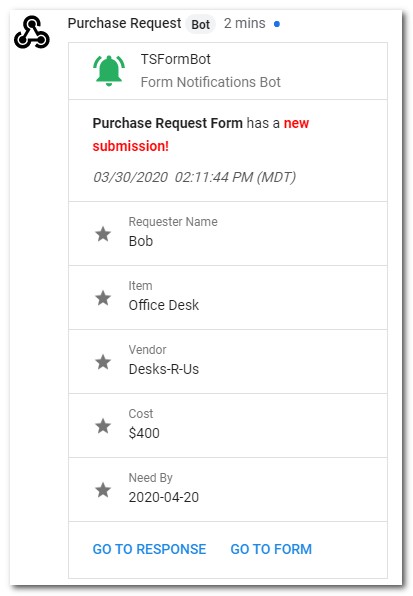Click the star icon beside Cost
Screen dimensions: 413x596
(x=103, y=426)
